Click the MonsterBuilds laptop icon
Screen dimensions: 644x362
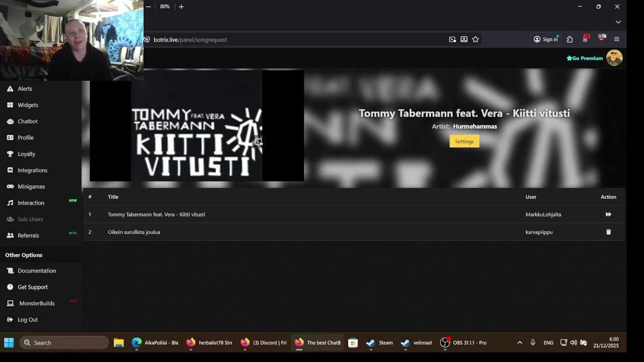10,303
